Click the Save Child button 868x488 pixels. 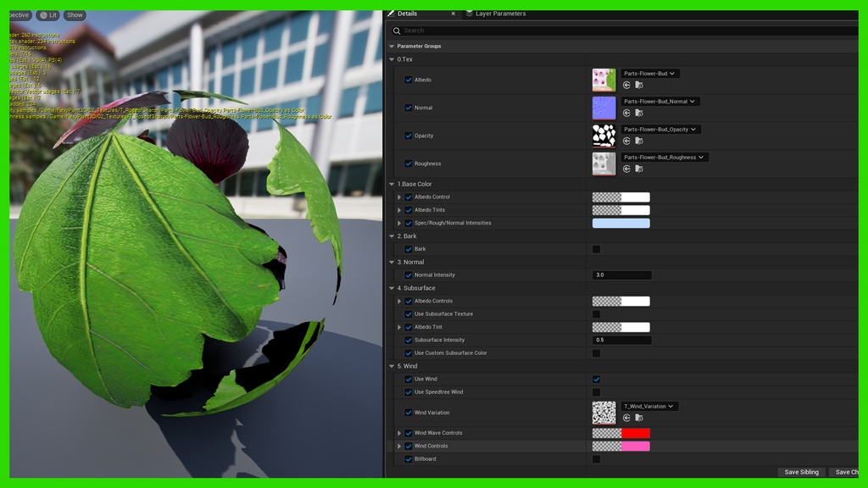tap(848, 473)
